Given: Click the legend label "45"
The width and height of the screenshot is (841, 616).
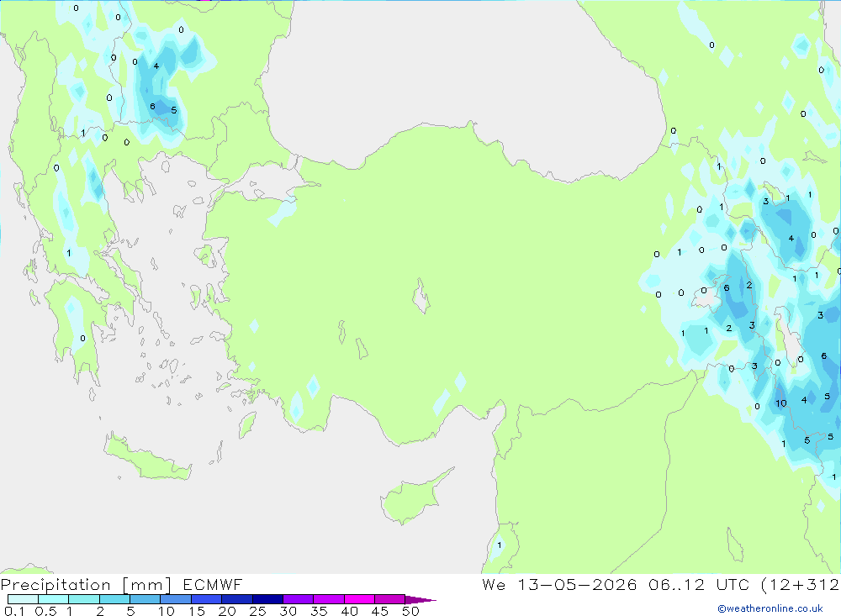Looking at the screenshot, I should coord(380,611).
